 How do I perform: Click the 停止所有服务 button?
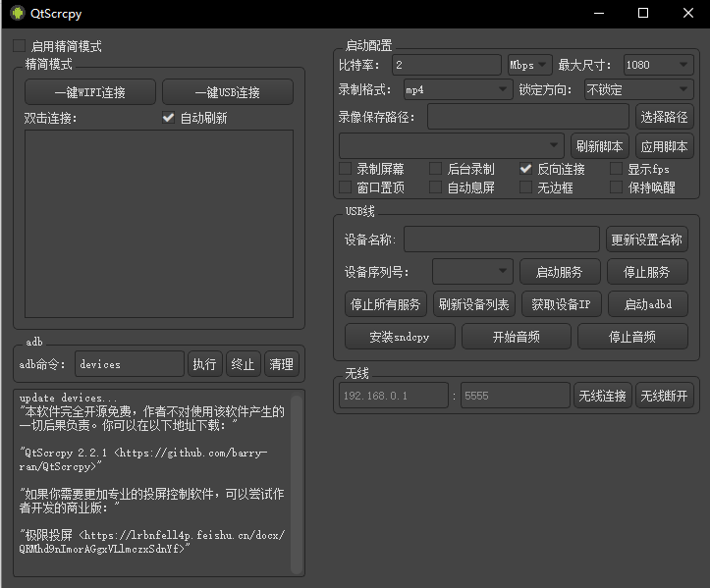coord(386,303)
